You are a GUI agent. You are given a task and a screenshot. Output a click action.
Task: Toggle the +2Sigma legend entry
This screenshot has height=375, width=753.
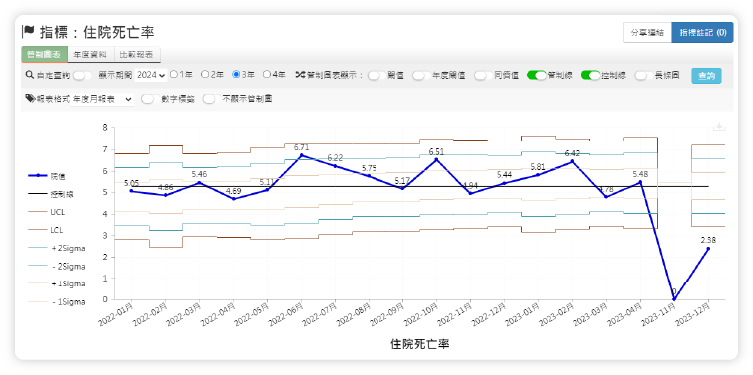click(x=58, y=248)
